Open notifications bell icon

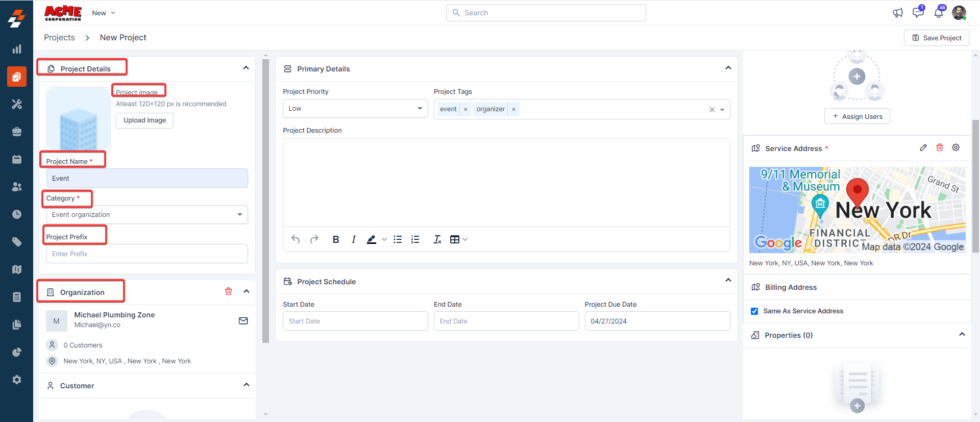[x=938, y=13]
